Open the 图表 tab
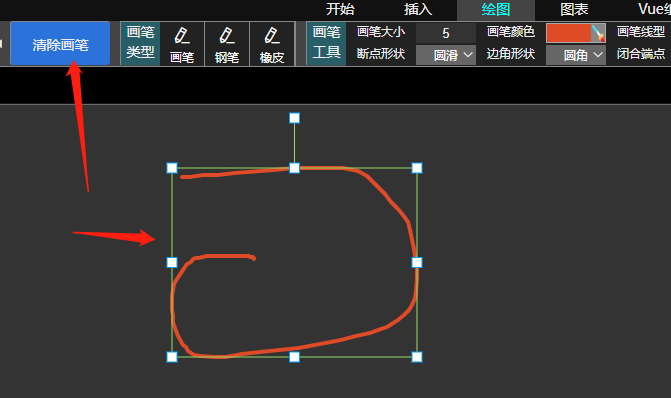671x398 pixels. point(574,9)
